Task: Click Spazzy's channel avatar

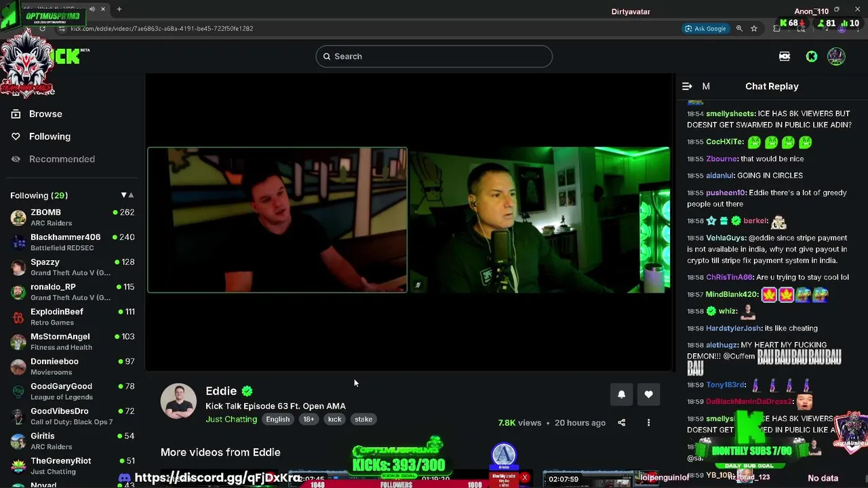Action: coord(18,267)
